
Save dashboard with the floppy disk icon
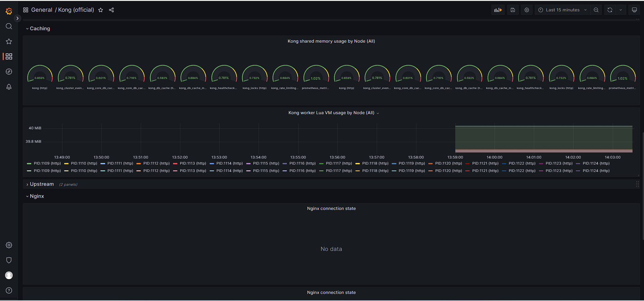click(513, 10)
